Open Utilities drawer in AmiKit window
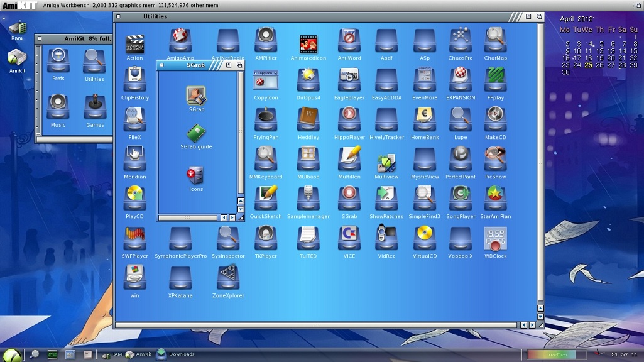The width and height of the screenshot is (644, 362). 94,62
